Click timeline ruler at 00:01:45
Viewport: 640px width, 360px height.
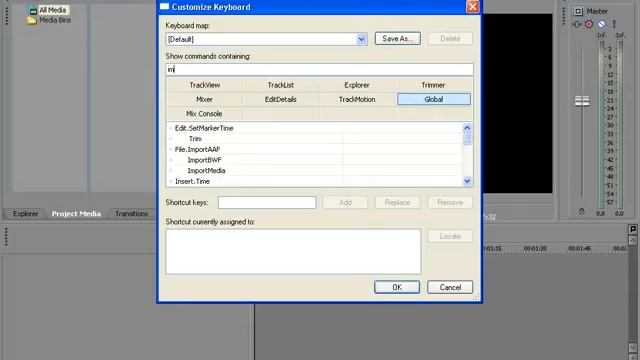(x=580, y=249)
